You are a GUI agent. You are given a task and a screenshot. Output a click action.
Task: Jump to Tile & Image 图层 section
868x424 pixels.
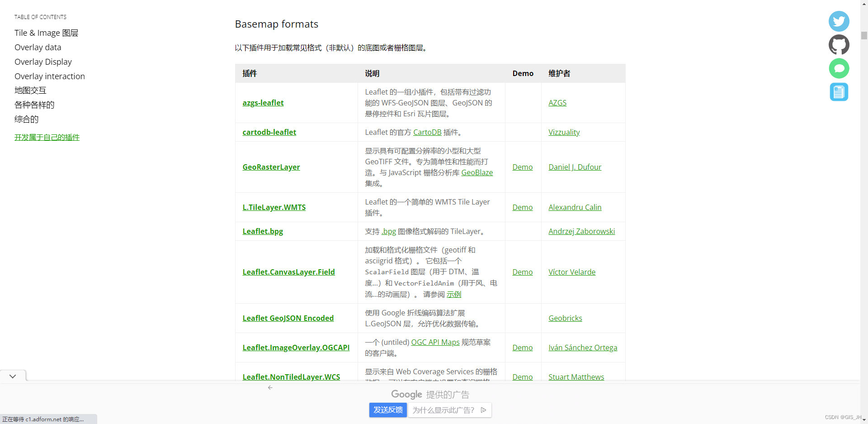pyautogui.click(x=46, y=33)
